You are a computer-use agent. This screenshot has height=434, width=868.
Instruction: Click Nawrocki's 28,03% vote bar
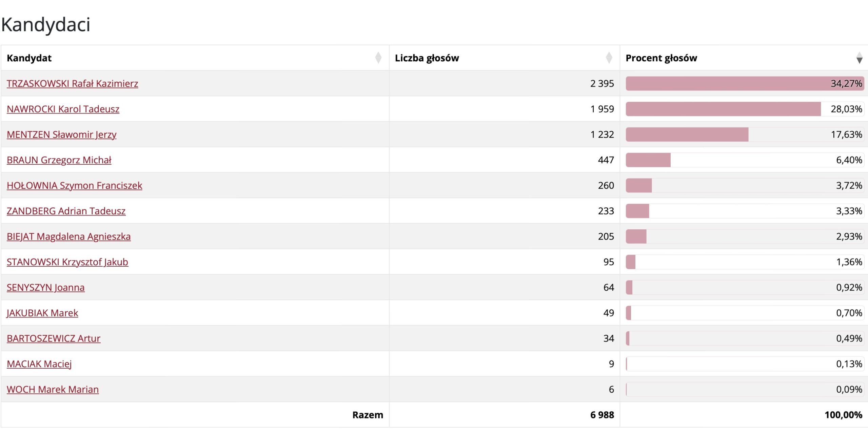click(723, 109)
